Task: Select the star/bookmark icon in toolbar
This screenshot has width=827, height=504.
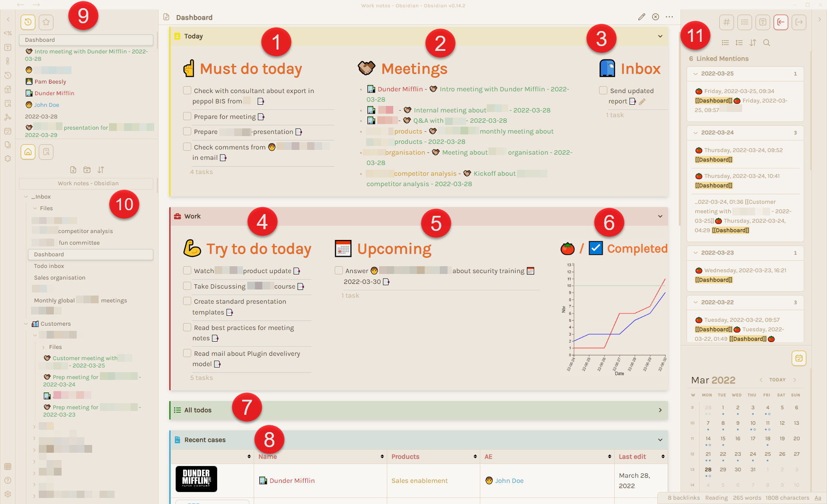Action: click(x=46, y=22)
